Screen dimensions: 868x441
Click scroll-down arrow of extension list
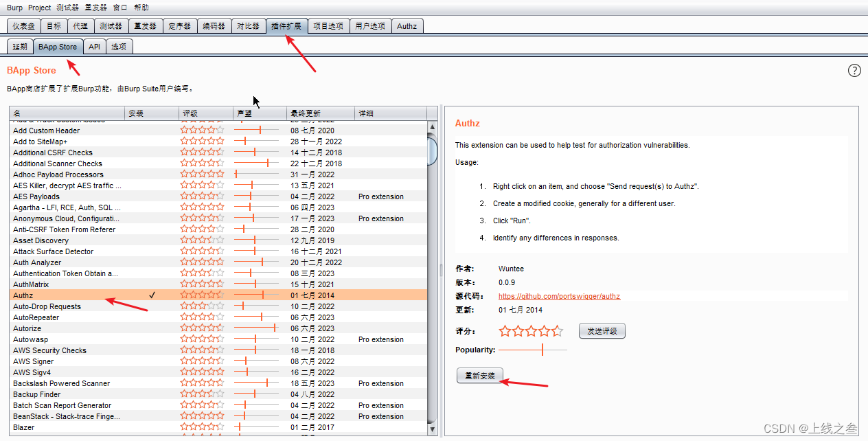(x=433, y=430)
